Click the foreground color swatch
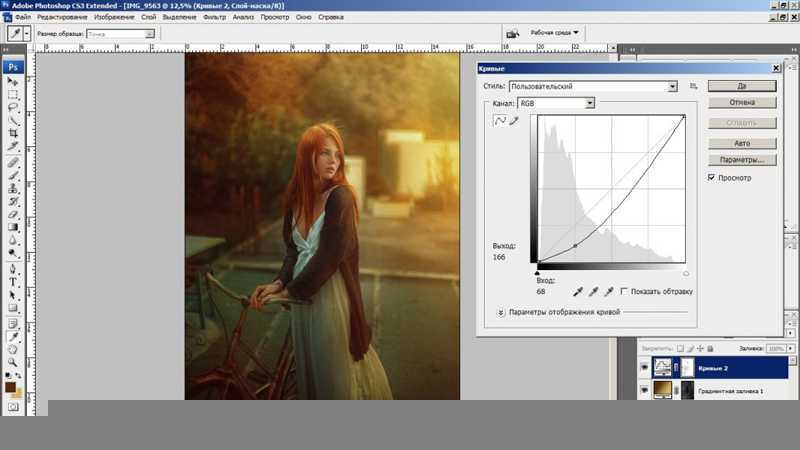 (10, 387)
